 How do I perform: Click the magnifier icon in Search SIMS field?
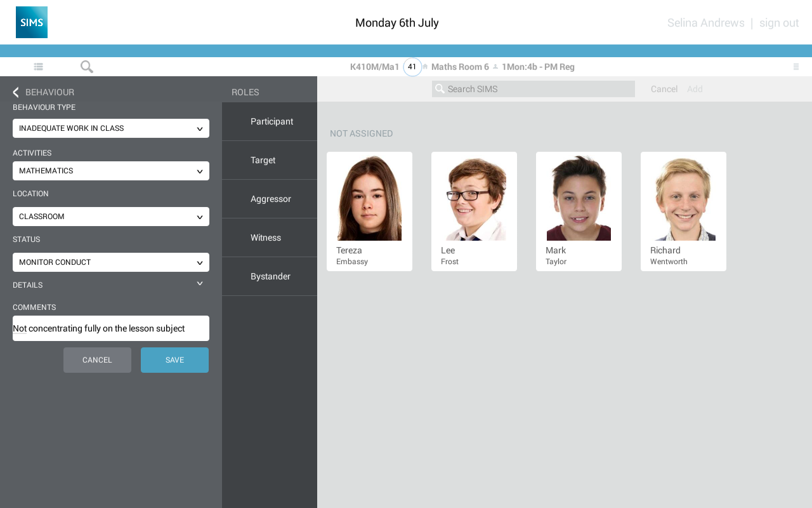click(x=440, y=89)
